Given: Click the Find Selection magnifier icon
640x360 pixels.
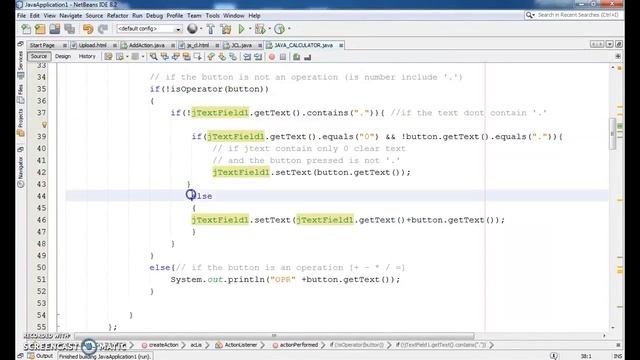Looking at the screenshot, I should [153, 57].
